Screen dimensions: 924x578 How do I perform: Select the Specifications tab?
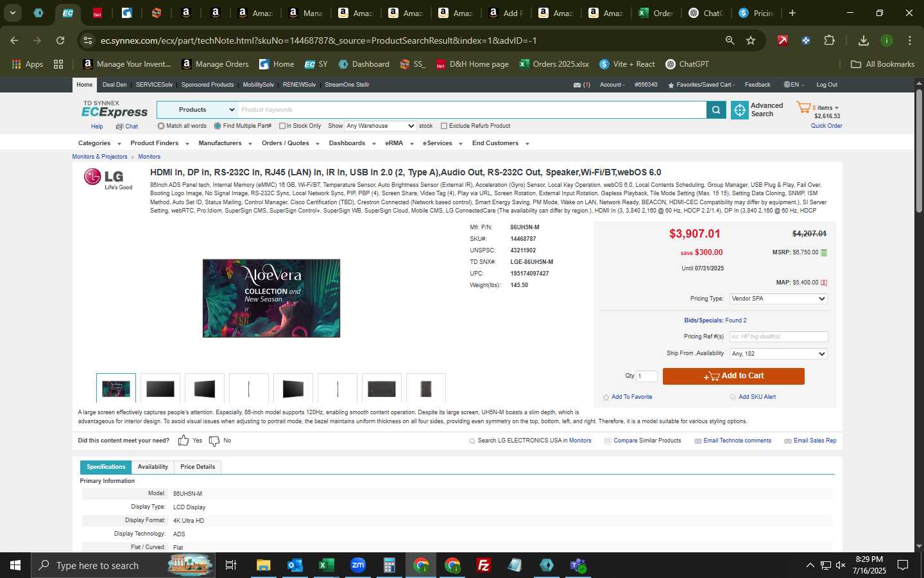106,467
